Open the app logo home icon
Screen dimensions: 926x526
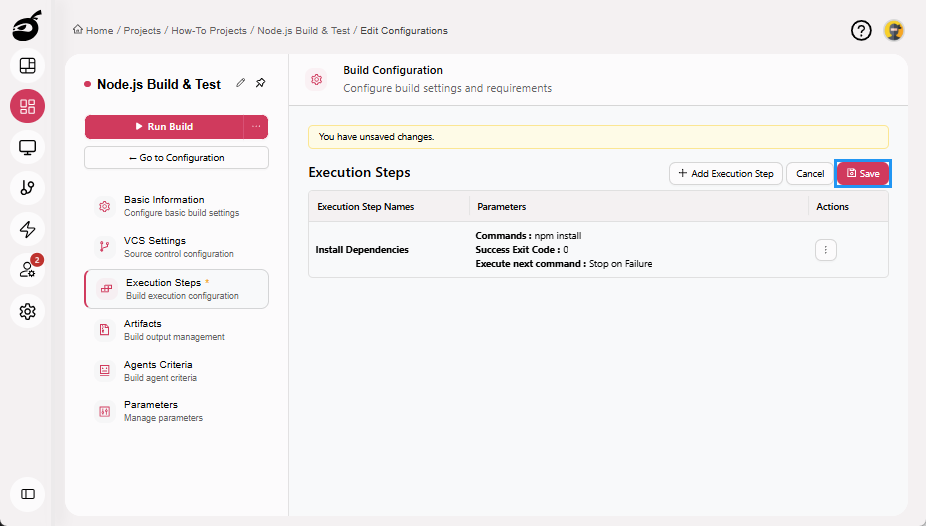tap(27, 25)
